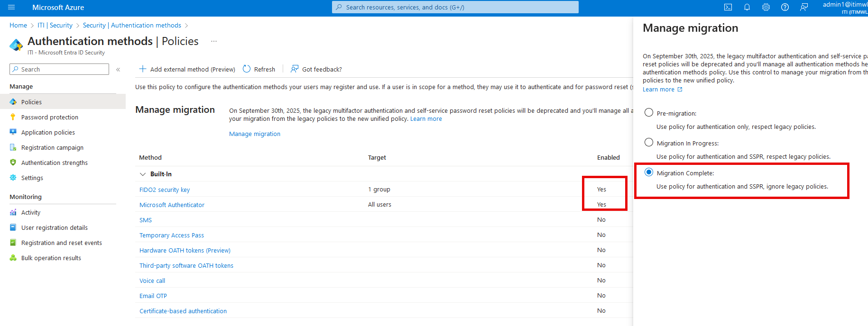Image resolution: width=868 pixels, height=326 pixels.
Task: Open the Temporary Access Pass method
Action: tap(172, 235)
